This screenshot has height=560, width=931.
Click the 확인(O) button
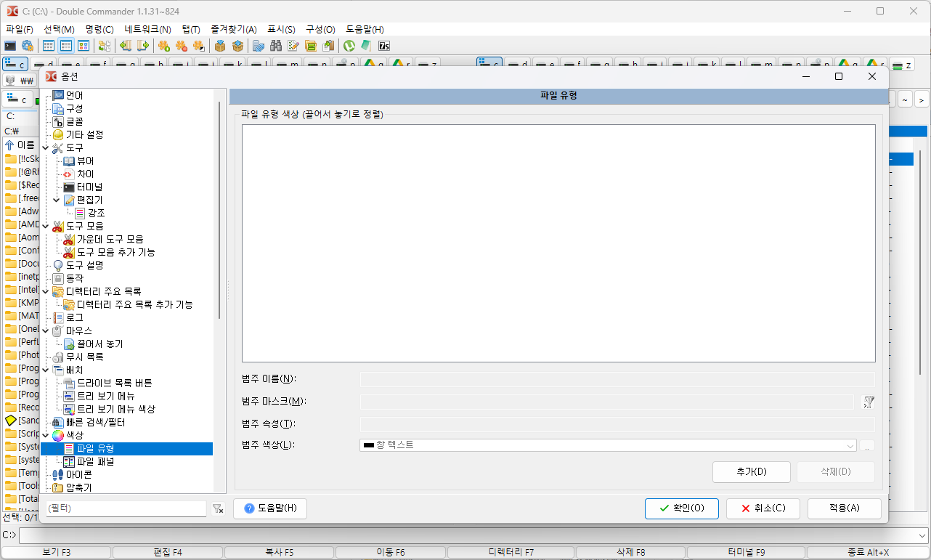(x=681, y=508)
